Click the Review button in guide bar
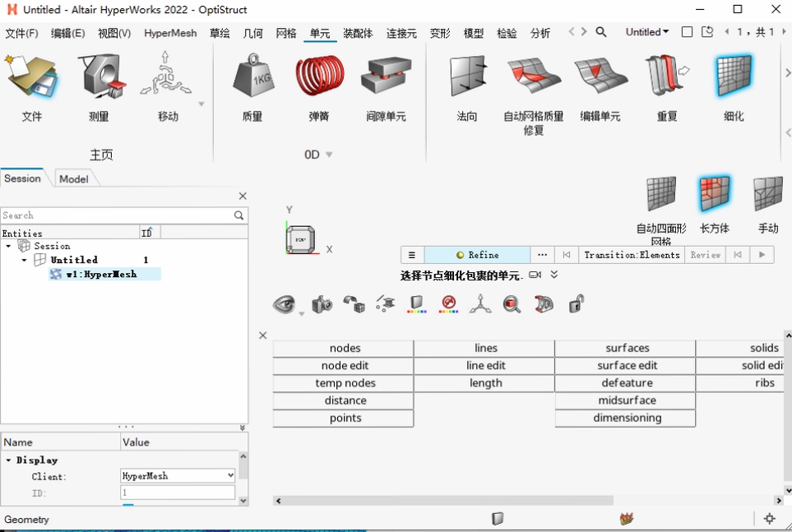This screenshot has height=532, width=792. (x=705, y=255)
